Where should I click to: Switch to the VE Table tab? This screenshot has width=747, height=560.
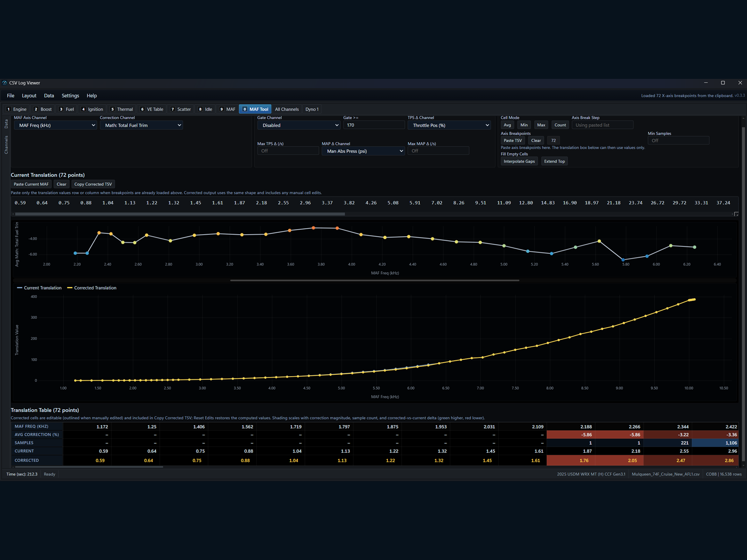[152, 109]
